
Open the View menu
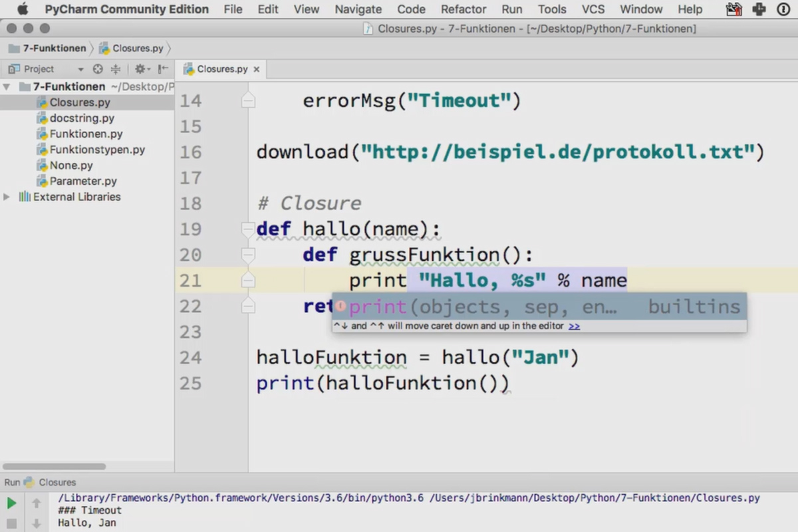tap(307, 9)
